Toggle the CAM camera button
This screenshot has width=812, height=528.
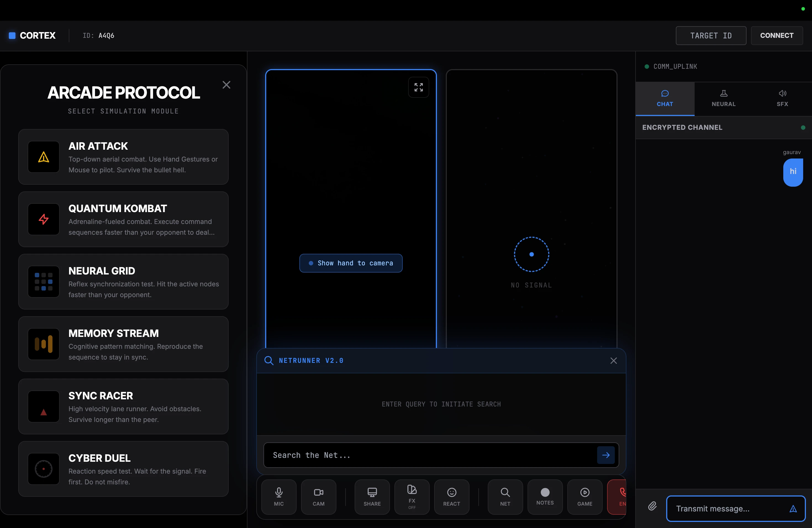[318, 497]
